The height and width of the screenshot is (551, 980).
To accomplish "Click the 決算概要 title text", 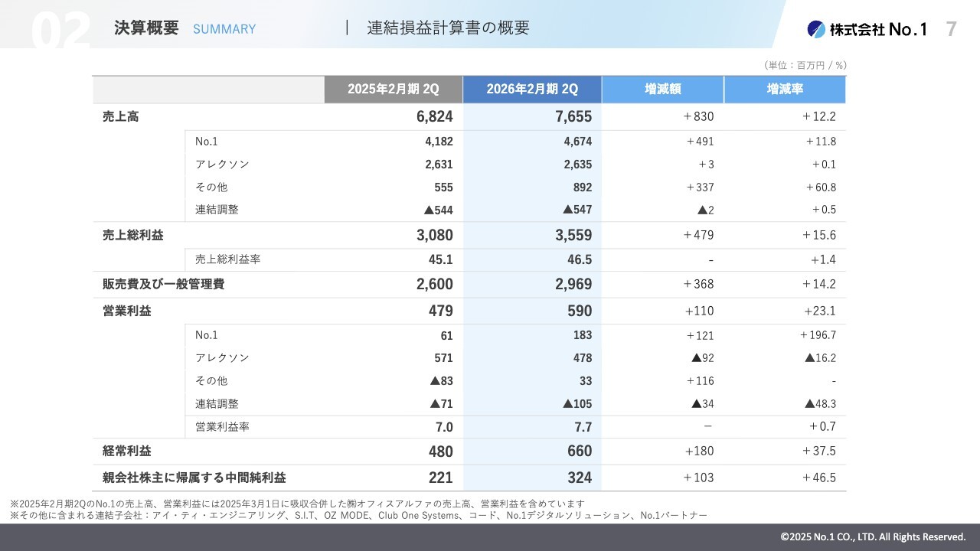I will [x=146, y=28].
